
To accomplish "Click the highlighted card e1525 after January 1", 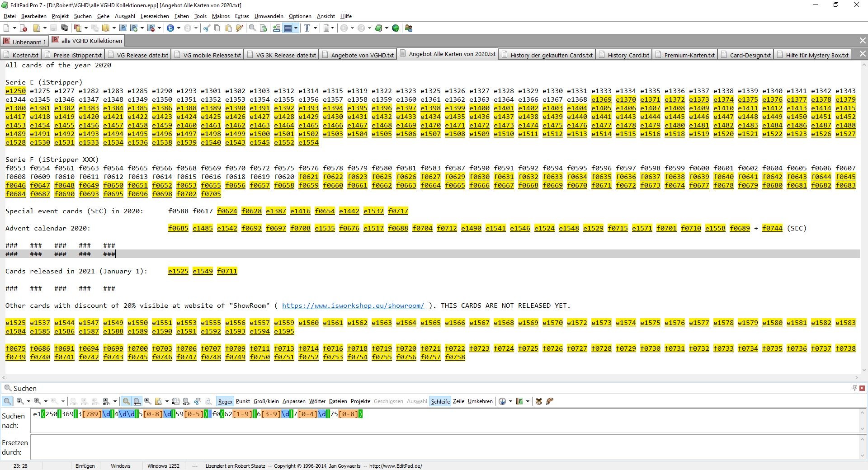I will point(178,271).
